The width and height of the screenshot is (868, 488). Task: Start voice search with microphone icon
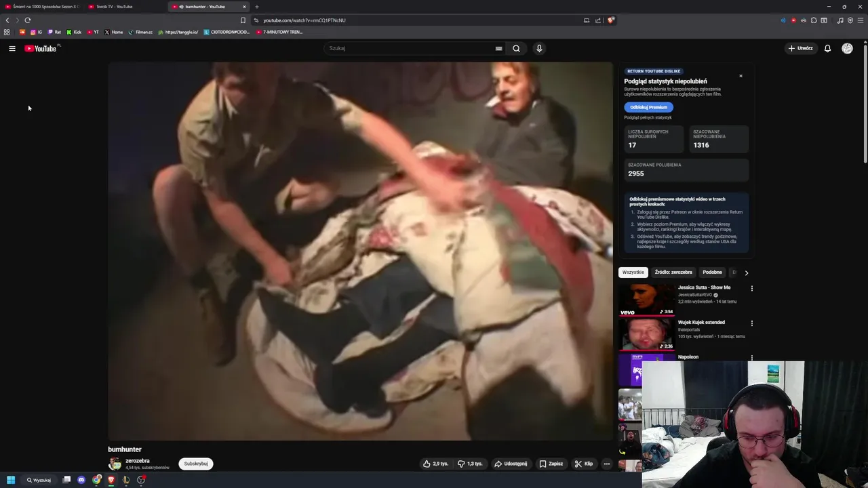click(x=539, y=48)
